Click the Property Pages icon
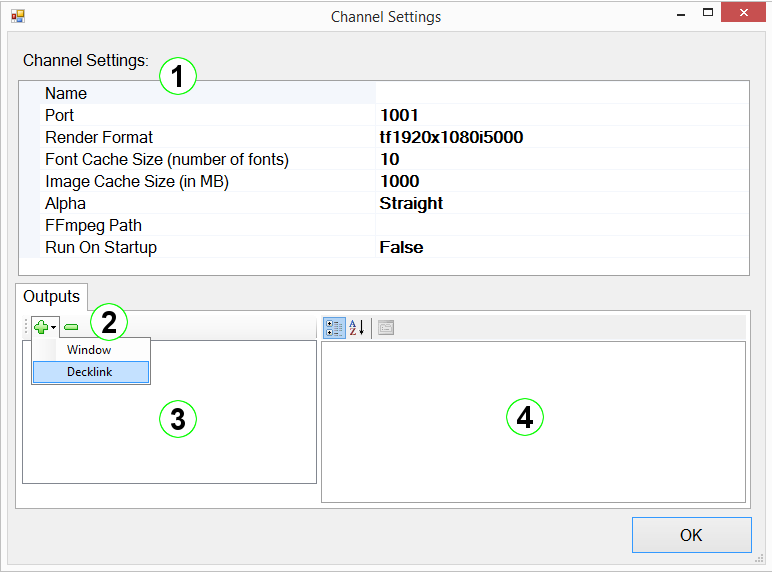 (386, 327)
